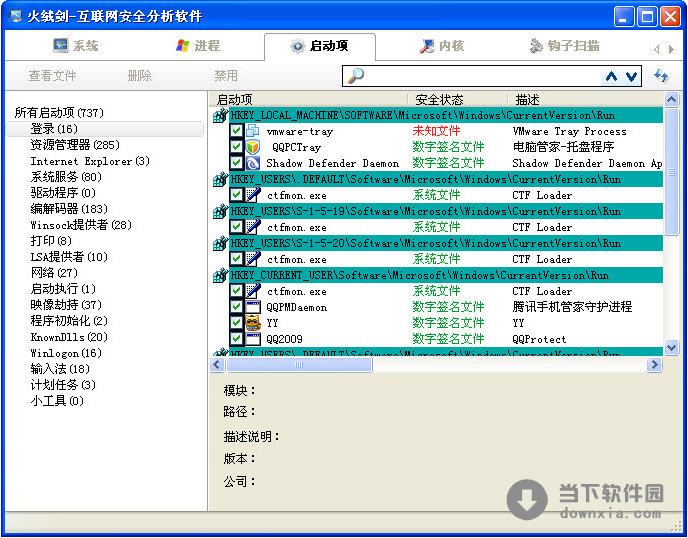
Task: Click inside the search input field
Action: pos(483,76)
